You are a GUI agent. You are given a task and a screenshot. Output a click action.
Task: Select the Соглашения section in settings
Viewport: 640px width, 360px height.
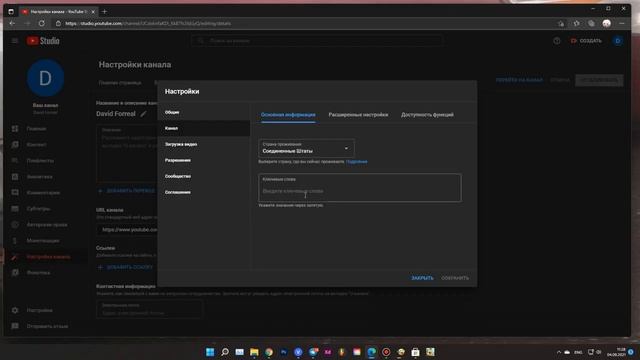[x=204, y=192]
